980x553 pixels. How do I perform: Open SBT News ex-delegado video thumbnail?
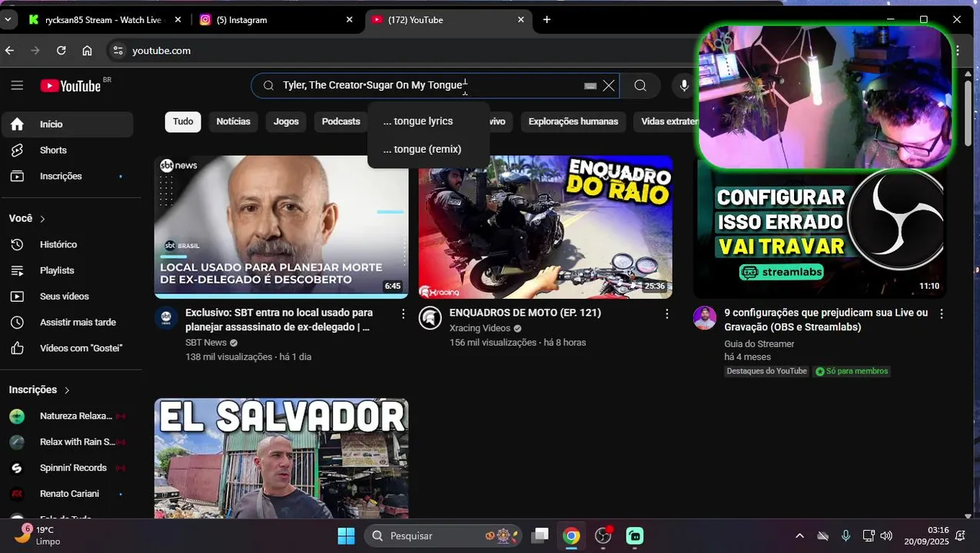281,227
